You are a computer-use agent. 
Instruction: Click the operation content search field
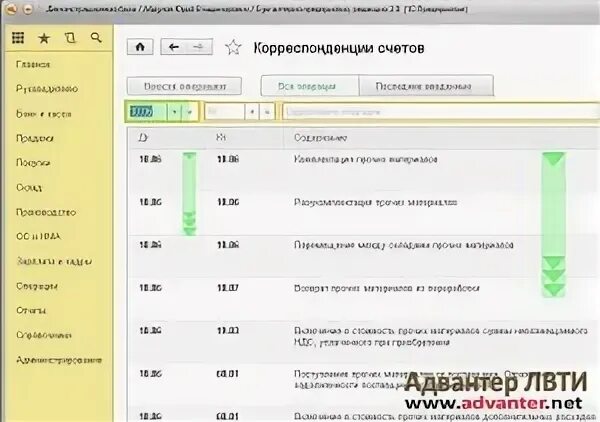point(441,112)
